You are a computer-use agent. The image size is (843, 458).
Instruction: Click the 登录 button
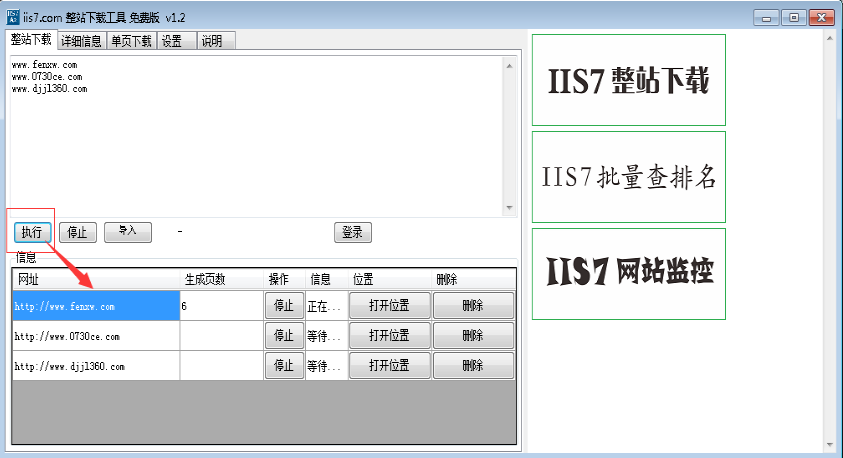pos(353,232)
